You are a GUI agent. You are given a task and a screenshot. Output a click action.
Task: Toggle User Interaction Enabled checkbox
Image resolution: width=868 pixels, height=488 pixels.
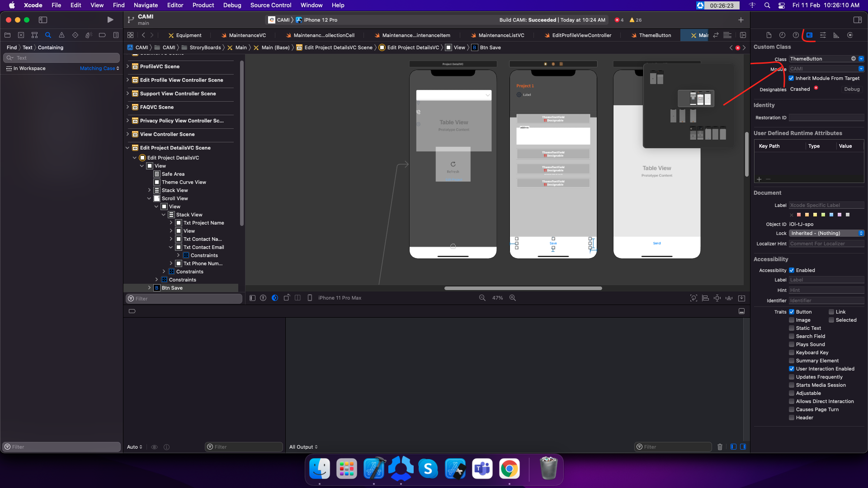pos(792,369)
